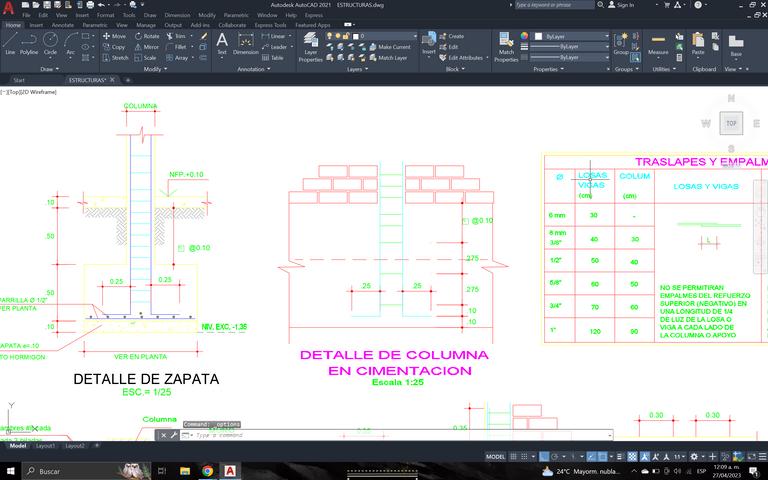
Task: Expand the Utilities panel
Action: [664, 69]
